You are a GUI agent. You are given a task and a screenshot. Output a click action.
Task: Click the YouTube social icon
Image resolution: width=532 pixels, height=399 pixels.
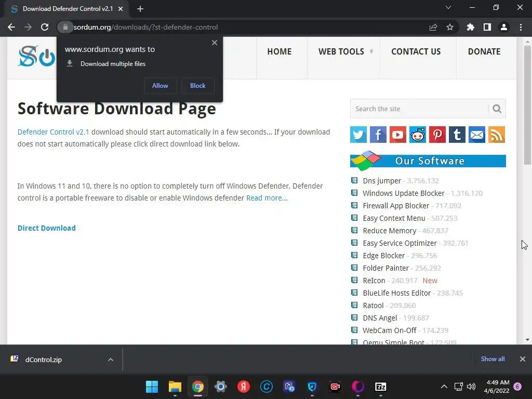point(397,135)
